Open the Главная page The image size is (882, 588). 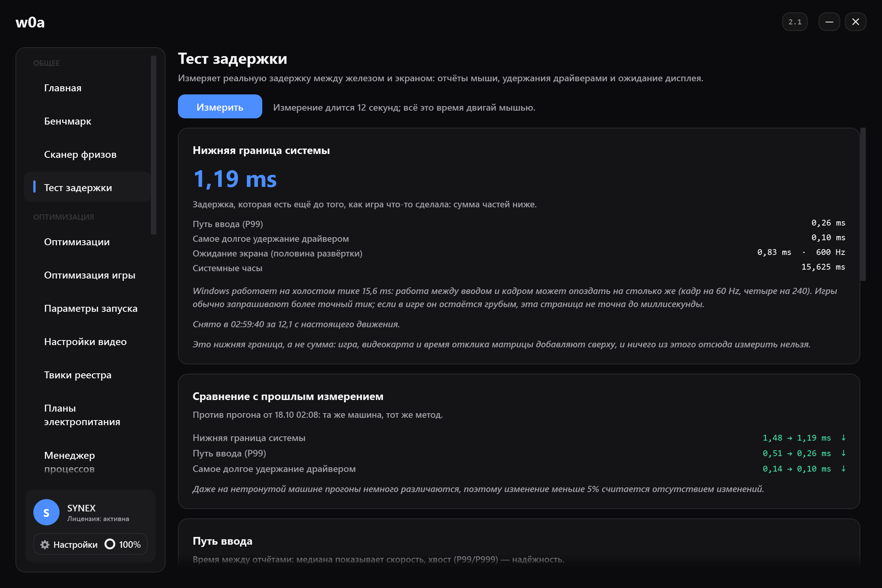click(87, 88)
